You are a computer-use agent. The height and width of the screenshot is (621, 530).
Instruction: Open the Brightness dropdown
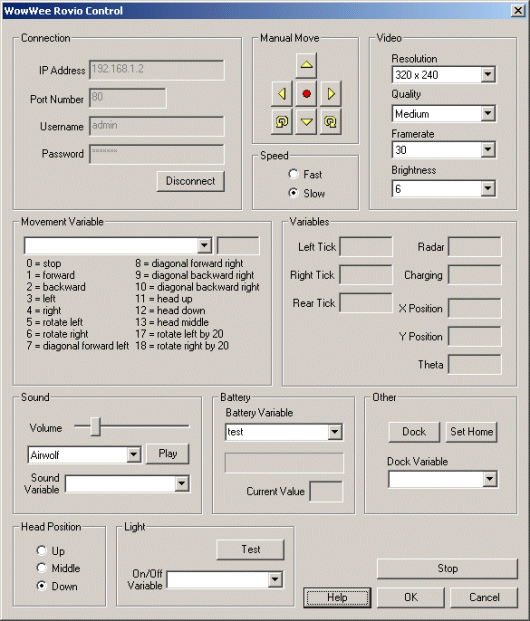pyautogui.click(x=488, y=189)
